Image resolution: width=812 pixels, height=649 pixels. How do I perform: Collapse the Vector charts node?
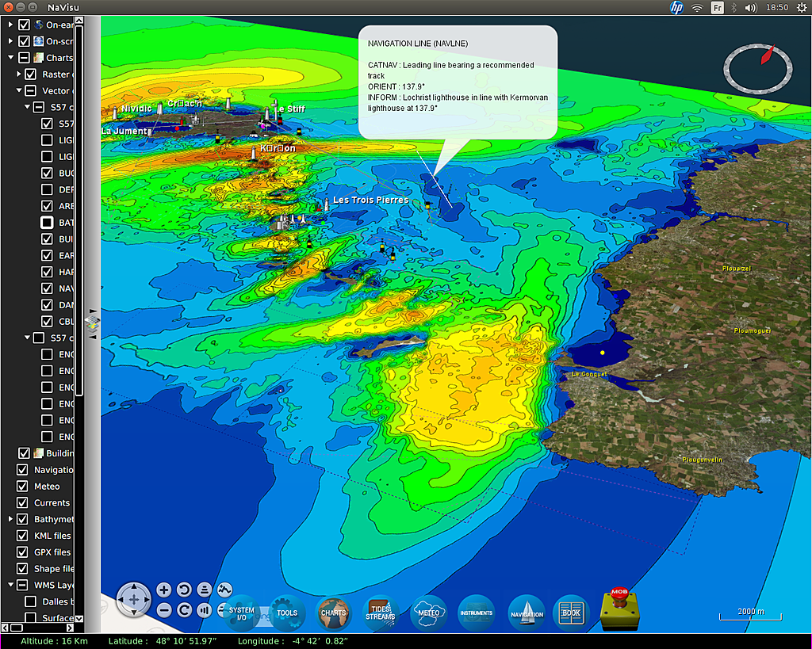click(19, 90)
